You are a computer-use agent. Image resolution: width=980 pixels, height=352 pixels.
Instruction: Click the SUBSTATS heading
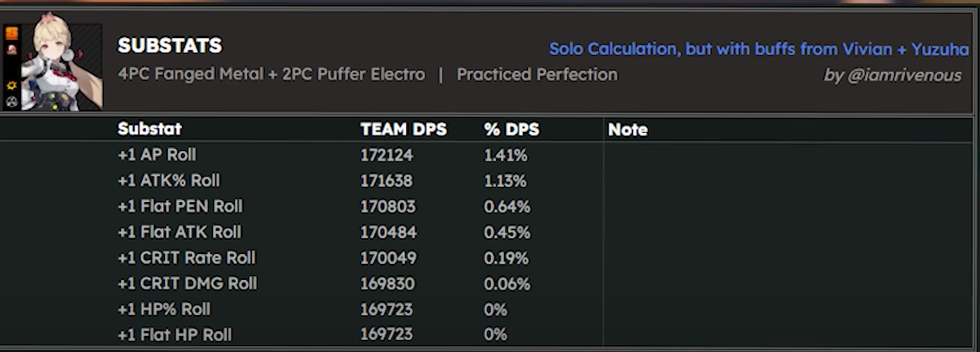[x=170, y=46]
